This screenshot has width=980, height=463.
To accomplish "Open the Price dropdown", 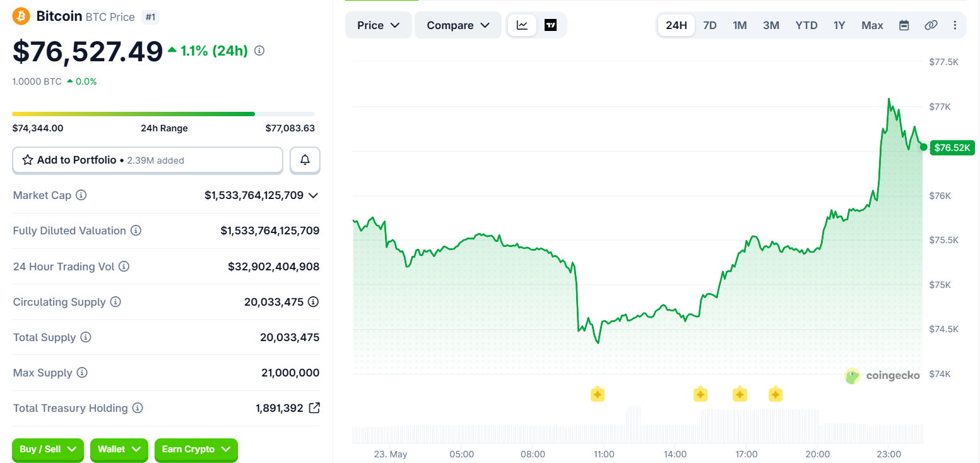I will pyautogui.click(x=378, y=25).
